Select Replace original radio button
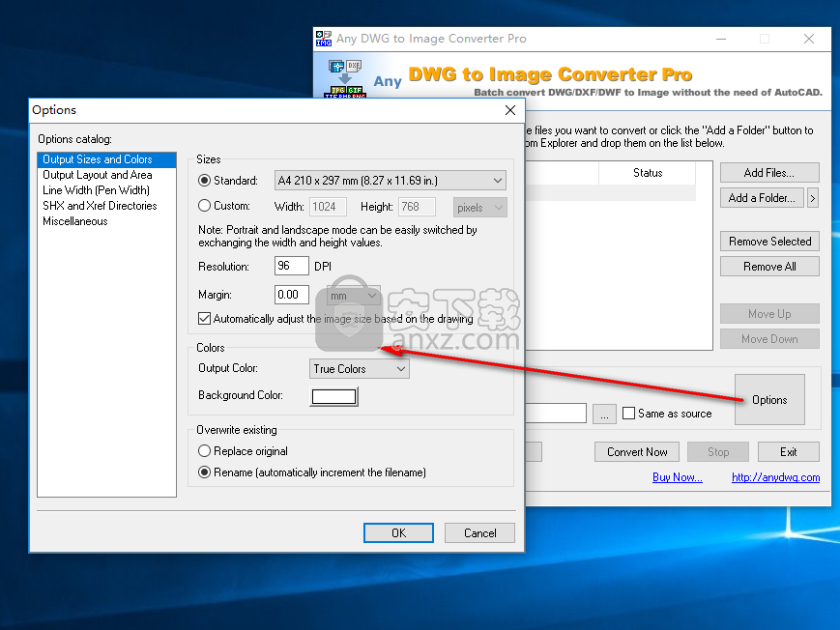Viewport: 840px width, 630px height. point(204,451)
